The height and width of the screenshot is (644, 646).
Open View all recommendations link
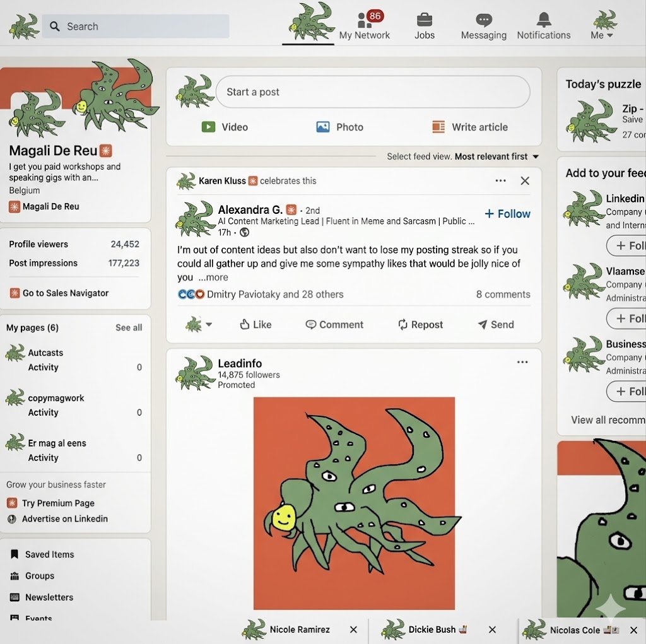pyautogui.click(x=608, y=420)
